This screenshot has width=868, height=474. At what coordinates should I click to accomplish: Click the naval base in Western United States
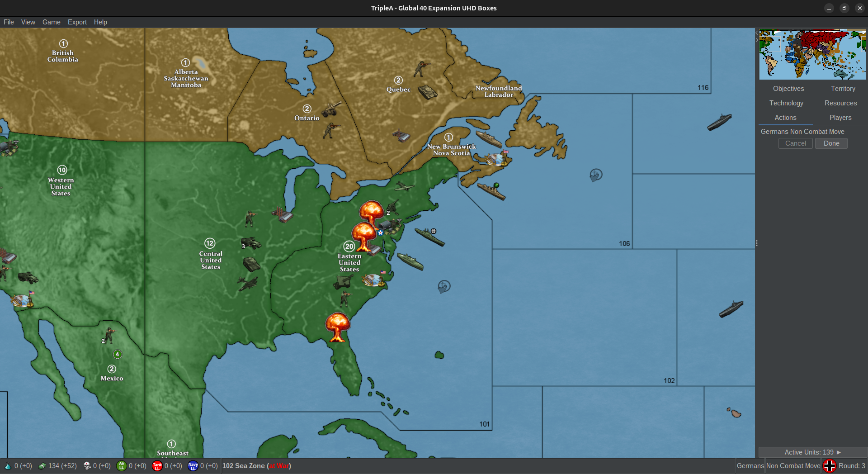[x=22, y=299]
